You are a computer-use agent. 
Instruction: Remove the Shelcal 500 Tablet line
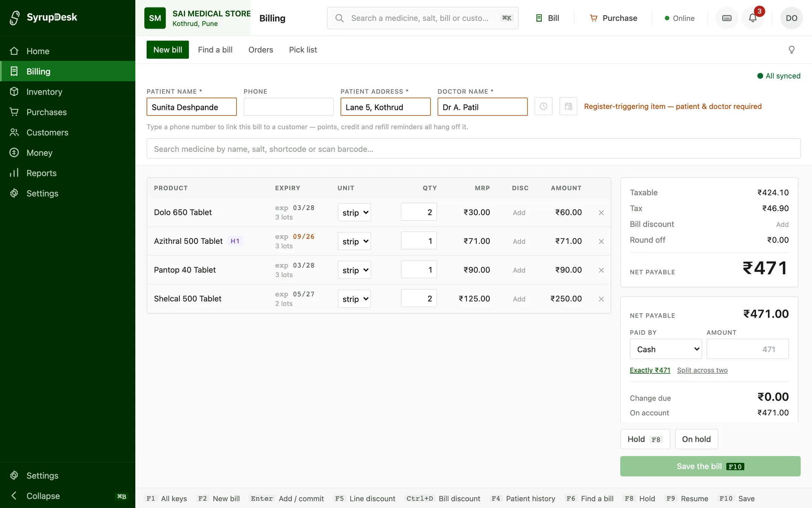[x=601, y=299]
